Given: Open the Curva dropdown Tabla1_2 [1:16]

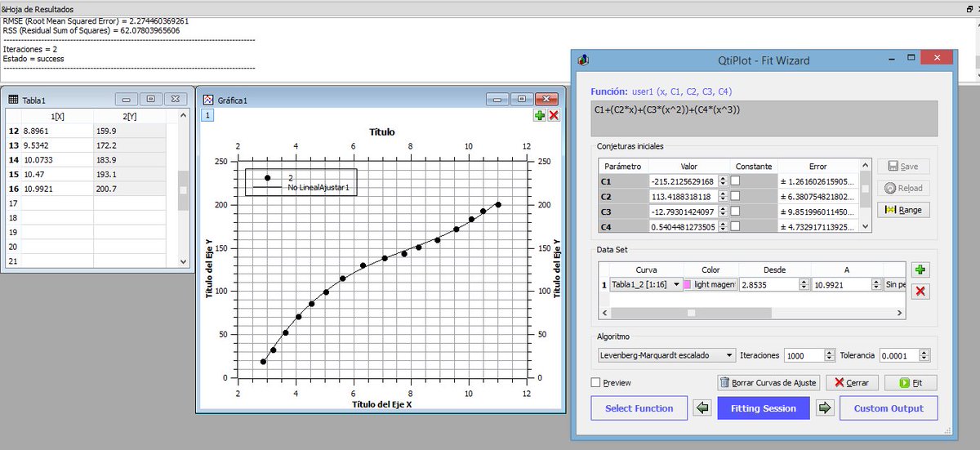Looking at the screenshot, I should point(646,284).
